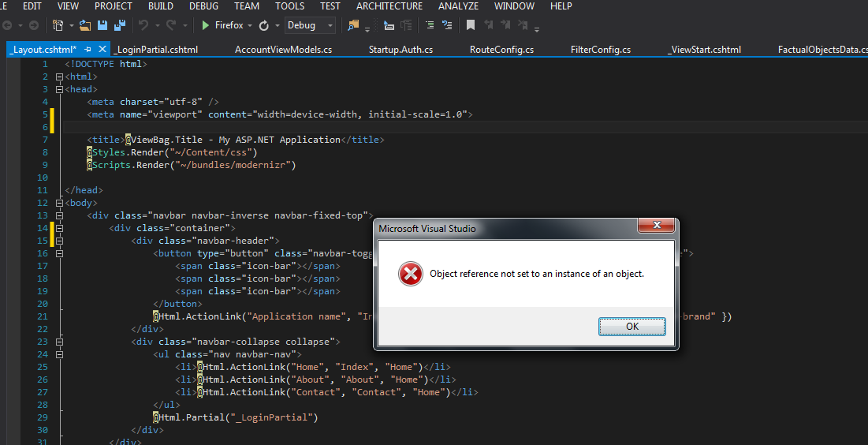
Task: Collapse the body element on line 12
Action: (x=59, y=203)
